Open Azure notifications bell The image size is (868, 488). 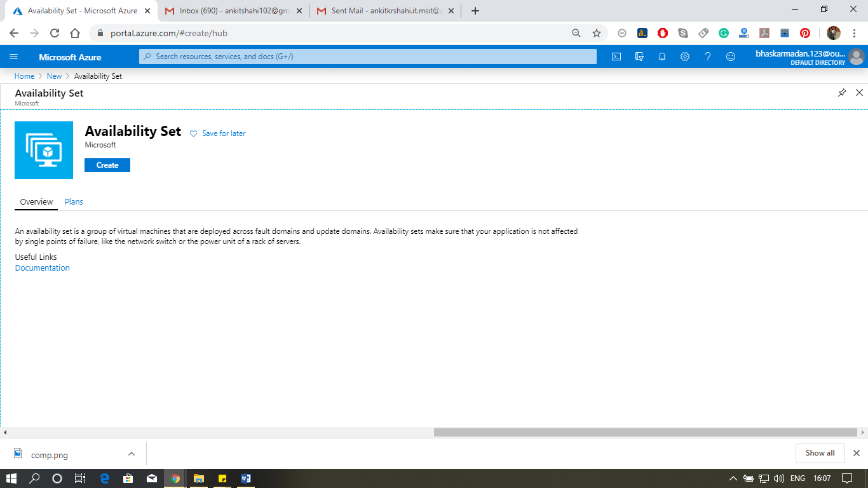point(662,57)
